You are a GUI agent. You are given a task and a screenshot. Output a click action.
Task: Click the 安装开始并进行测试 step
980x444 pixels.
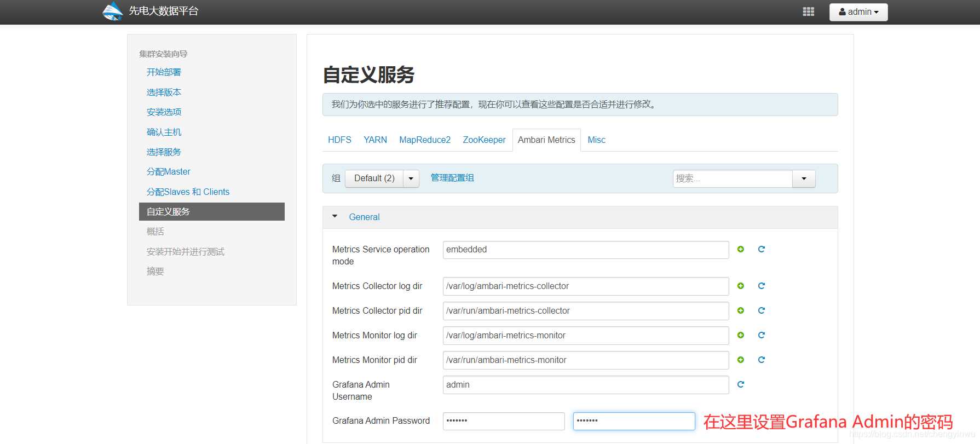coord(185,252)
